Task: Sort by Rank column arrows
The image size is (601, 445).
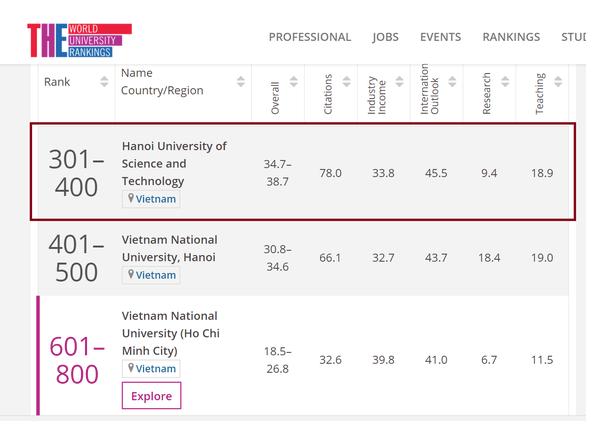Action: (x=105, y=82)
